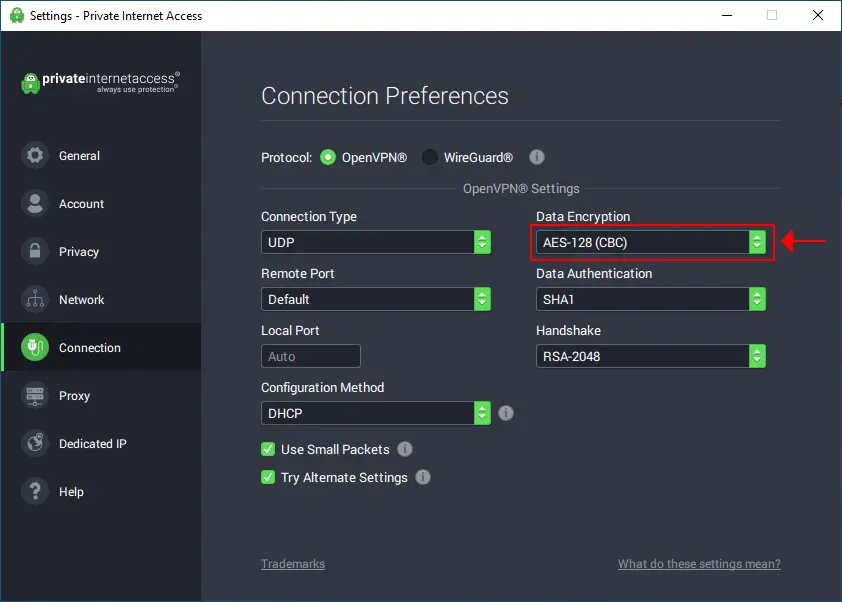The image size is (842, 602).
Task: Open the Trademarks link
Action: [293, 564]
